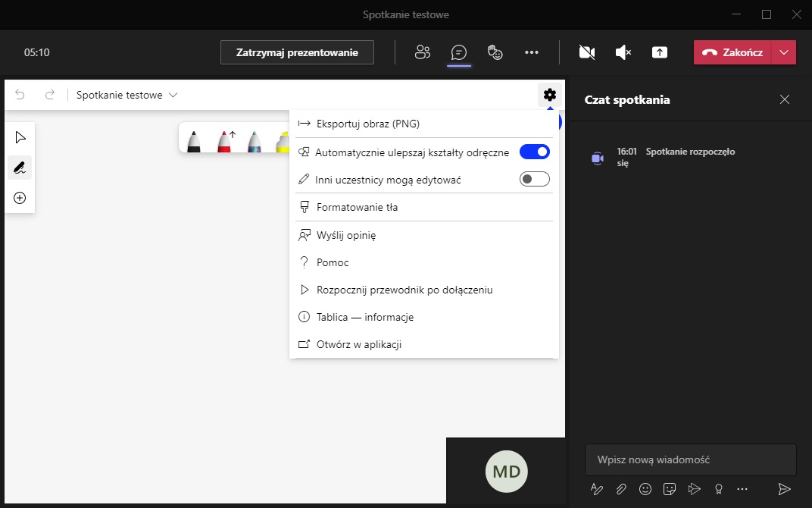Select the ink pen tool in the left toolbar
The width and height of the screenshot is (812, 508).
point(20,168)
